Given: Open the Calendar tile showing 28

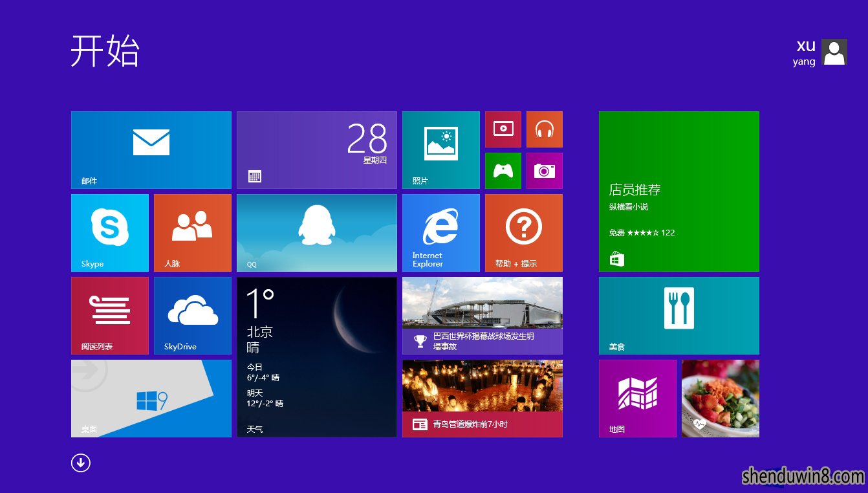Looking at the screenshot, I should click(317, 150).
